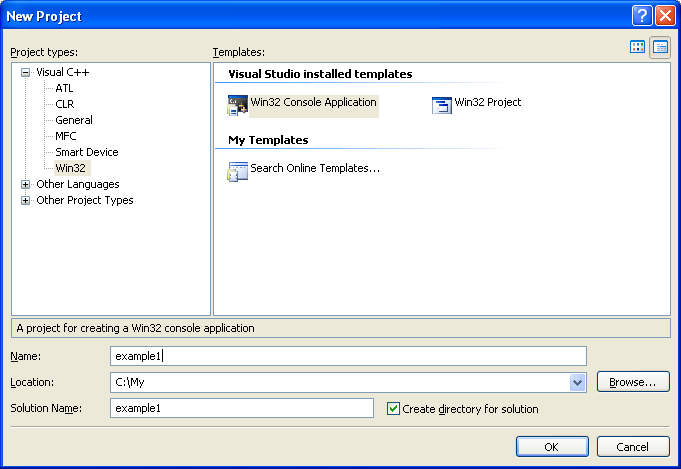681x469 pixels.
Task: Select General project type
Action: (74, 120)
